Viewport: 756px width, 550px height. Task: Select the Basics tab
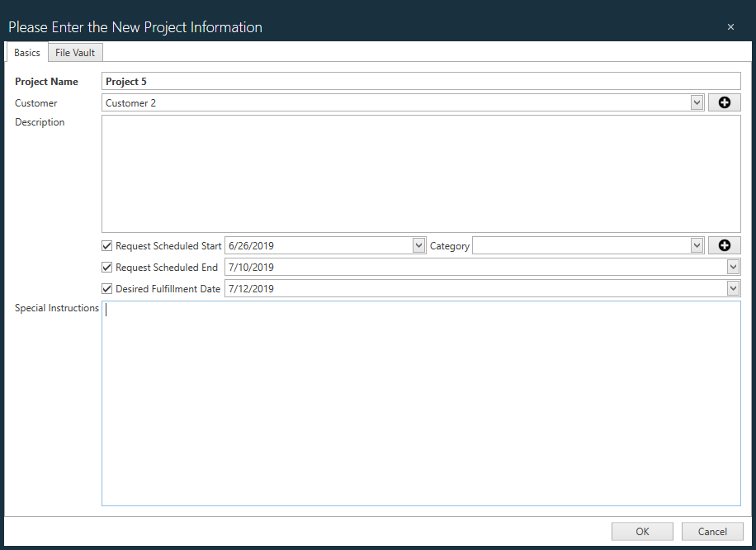(26, 52)
